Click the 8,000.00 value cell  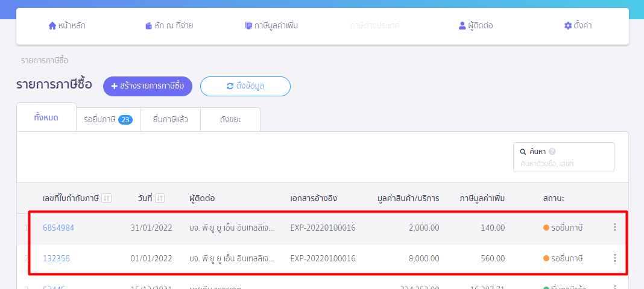[x=424, y=259]
